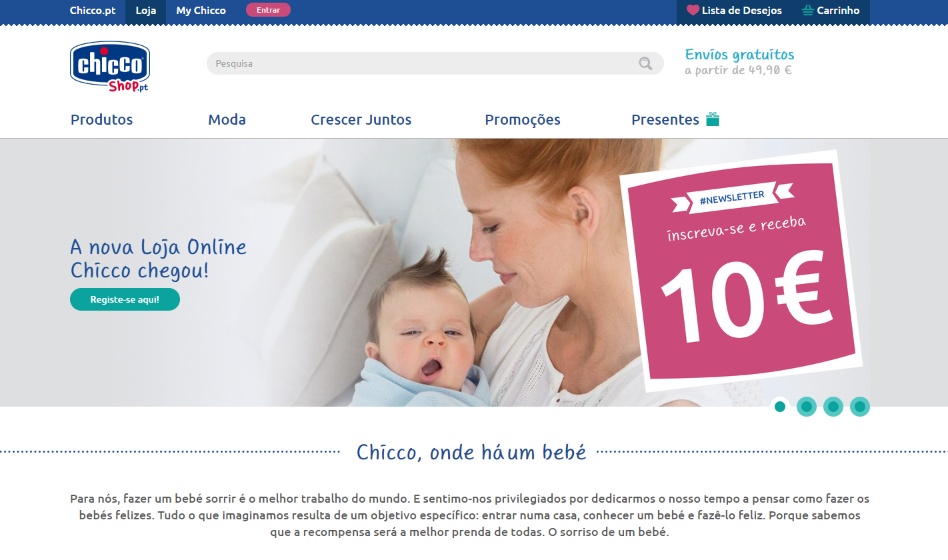Click the Registe-se aqui! button

[125, 299]
